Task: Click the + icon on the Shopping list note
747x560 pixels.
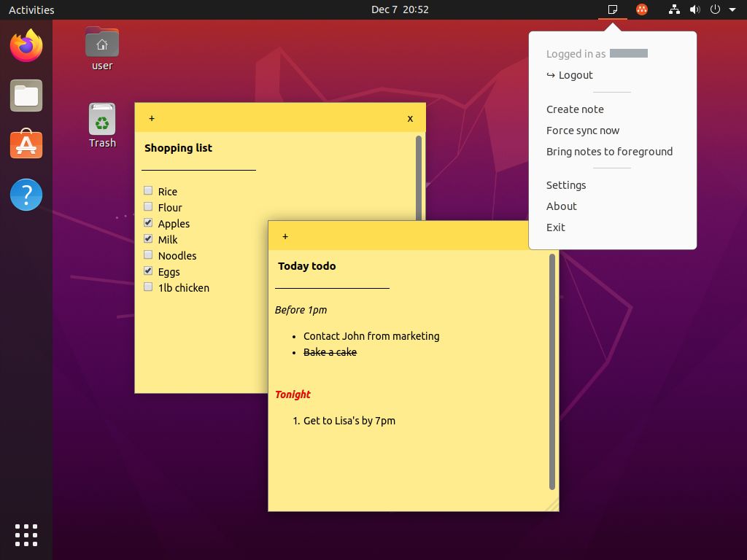Action: [152, 118]
